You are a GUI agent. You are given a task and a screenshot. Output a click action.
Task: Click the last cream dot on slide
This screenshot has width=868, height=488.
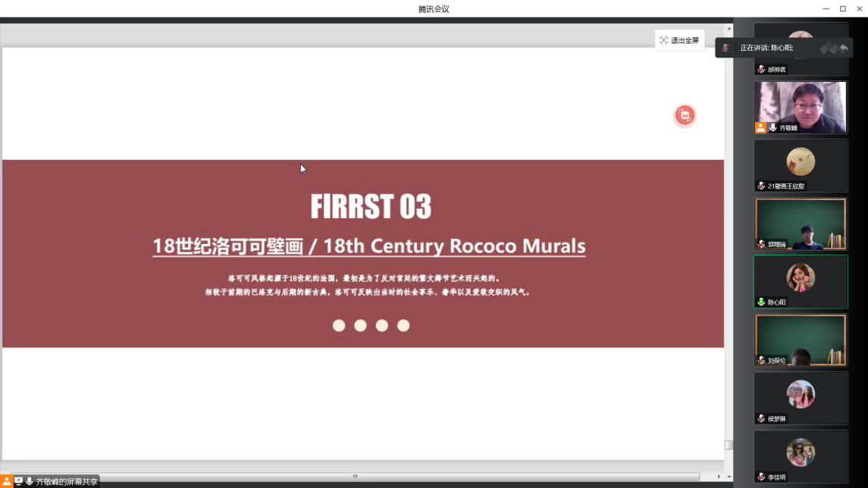403,325
